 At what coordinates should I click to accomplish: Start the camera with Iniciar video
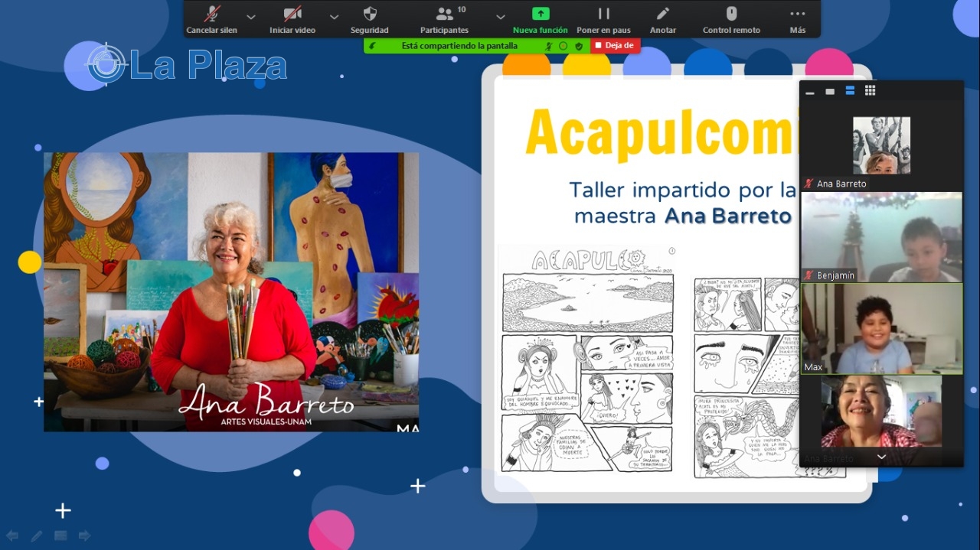(x=292, y=19)
